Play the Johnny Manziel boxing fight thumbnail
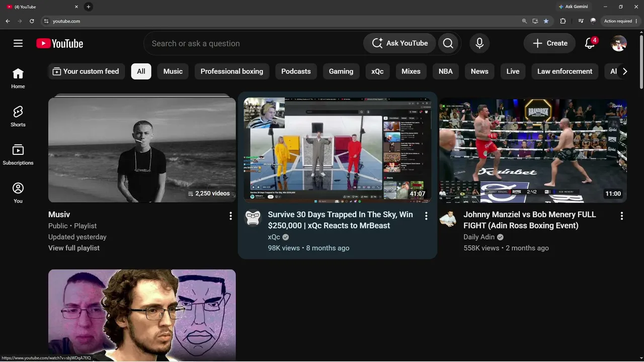This screenshot has height=362, width=644. 533,150
